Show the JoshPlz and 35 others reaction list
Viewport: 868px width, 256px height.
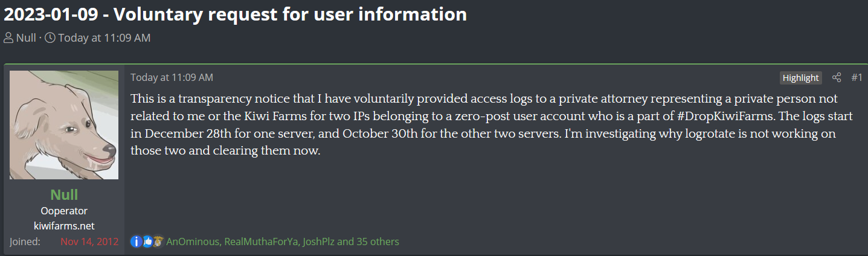pos(351,242)
